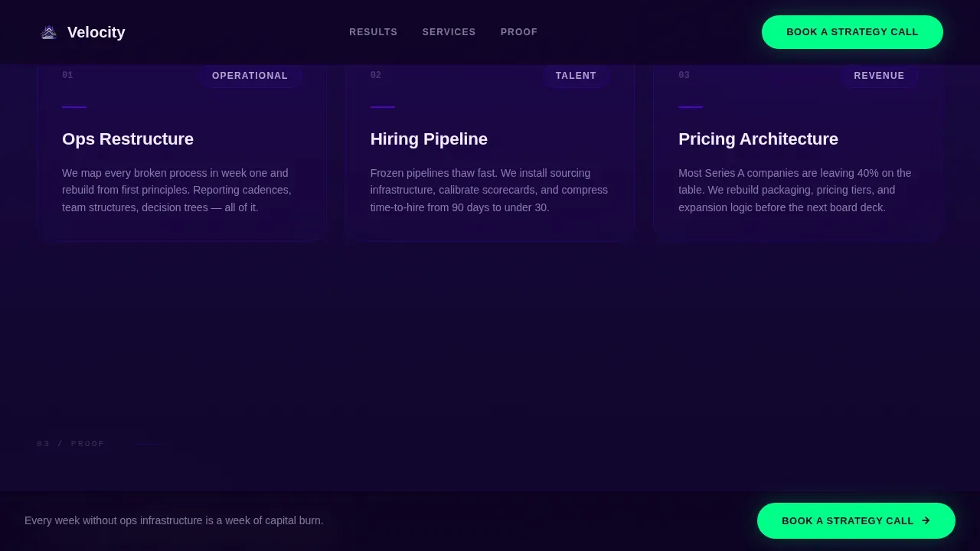Click the "Frozen pipelines thaw fast" description
The width and height of the screenshot is (980, 551).
[489, 191]
